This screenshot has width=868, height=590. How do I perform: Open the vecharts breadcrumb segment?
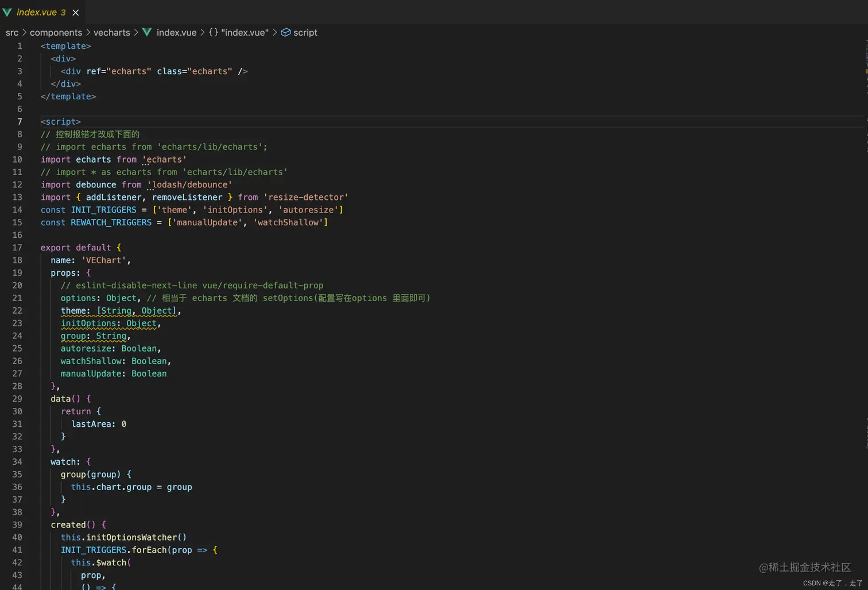coord(111,33)
